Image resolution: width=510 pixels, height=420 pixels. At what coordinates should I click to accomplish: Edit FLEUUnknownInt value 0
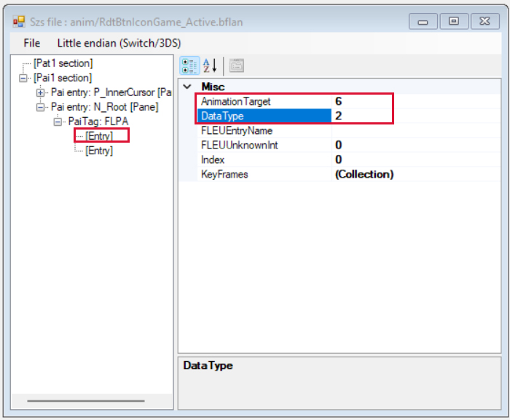(416, 145)
